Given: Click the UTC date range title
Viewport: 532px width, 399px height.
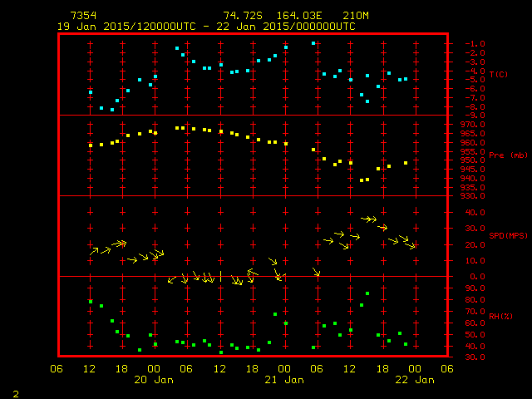Looking at the screenshot, I should [206, 27].
